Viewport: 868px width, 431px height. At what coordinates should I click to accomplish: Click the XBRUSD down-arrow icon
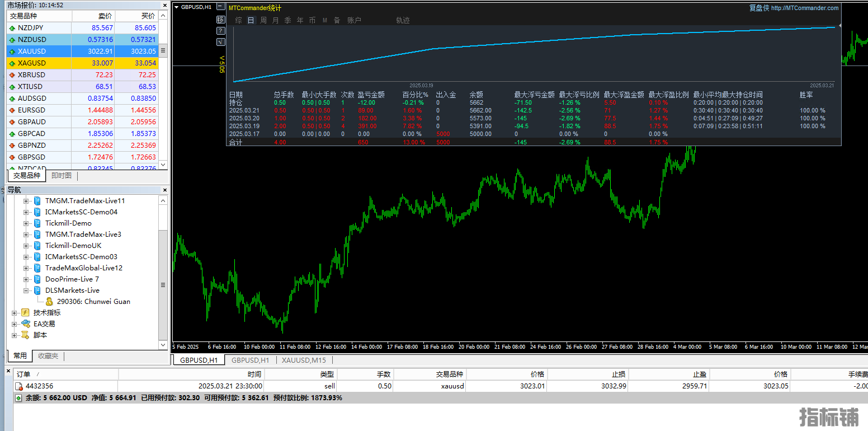(12, 75)
